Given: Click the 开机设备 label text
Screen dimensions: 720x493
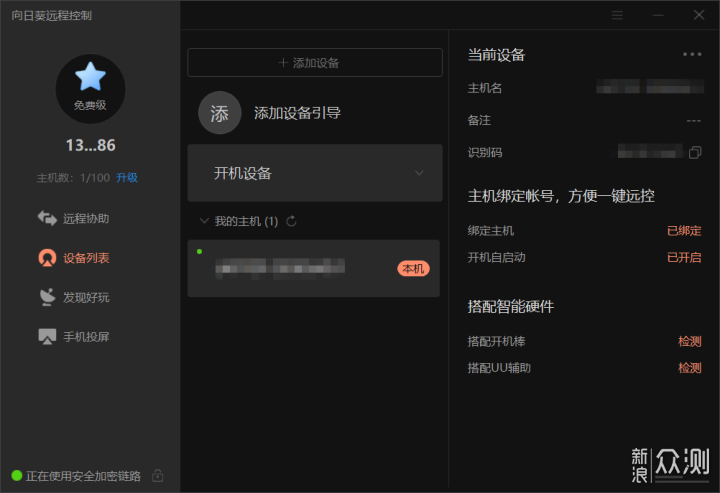Looking at the screenshot, I should [242, 174].
